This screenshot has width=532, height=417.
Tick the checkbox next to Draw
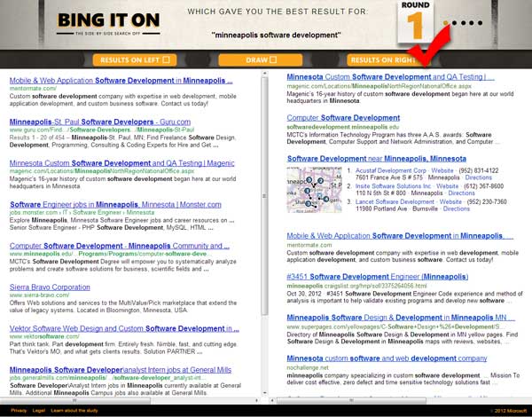click(273, 59)
